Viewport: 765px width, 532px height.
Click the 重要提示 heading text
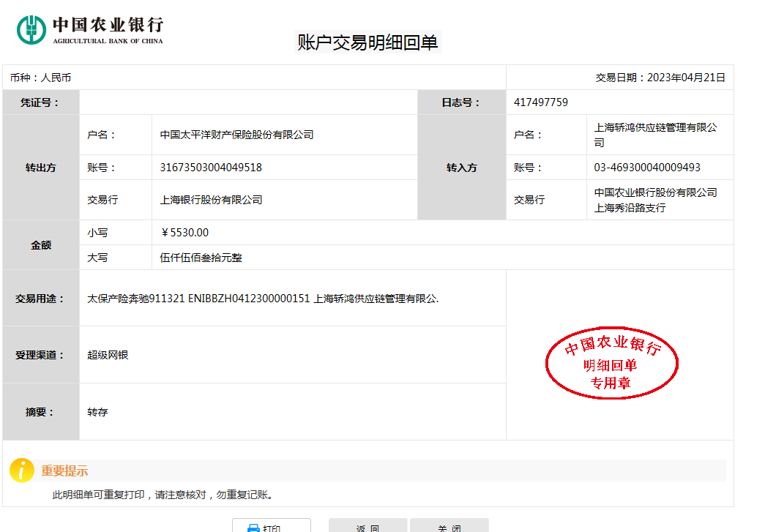coord(64,471)
